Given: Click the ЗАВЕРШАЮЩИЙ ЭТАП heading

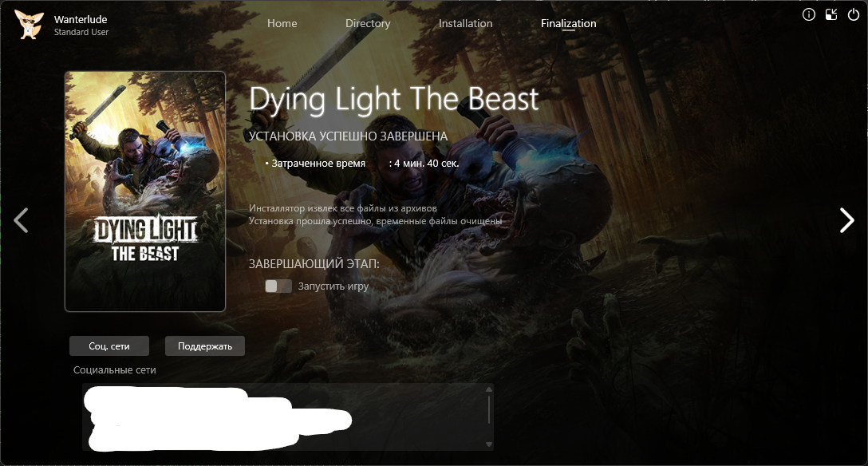Looking at the screenshot, I should click(x=314, y=264).
